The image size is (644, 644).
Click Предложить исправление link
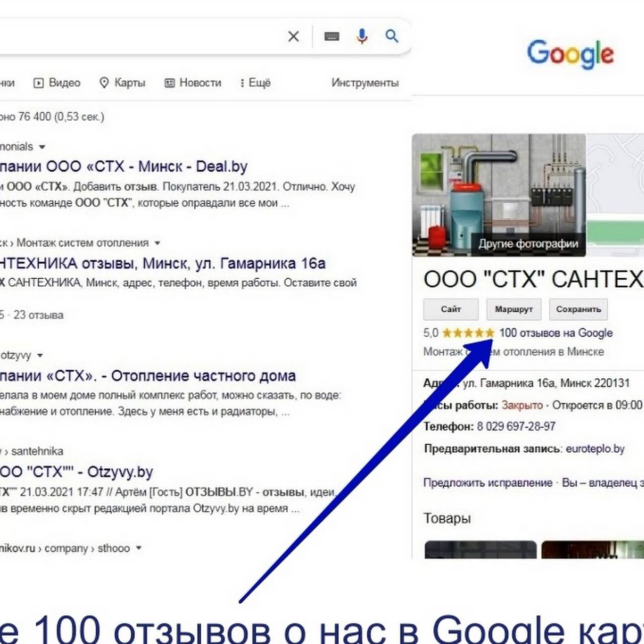click(x=488, y=483)
